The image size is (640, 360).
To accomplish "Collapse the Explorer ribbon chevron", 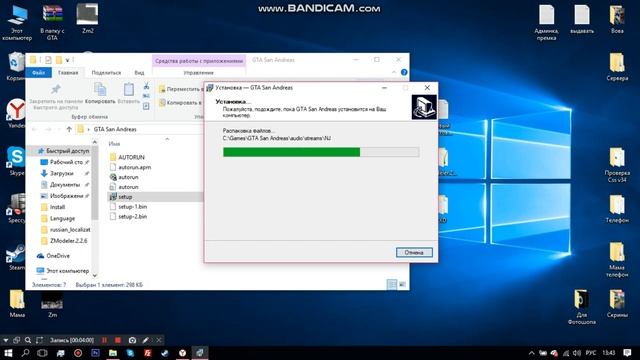I will [x=394, y=72].
